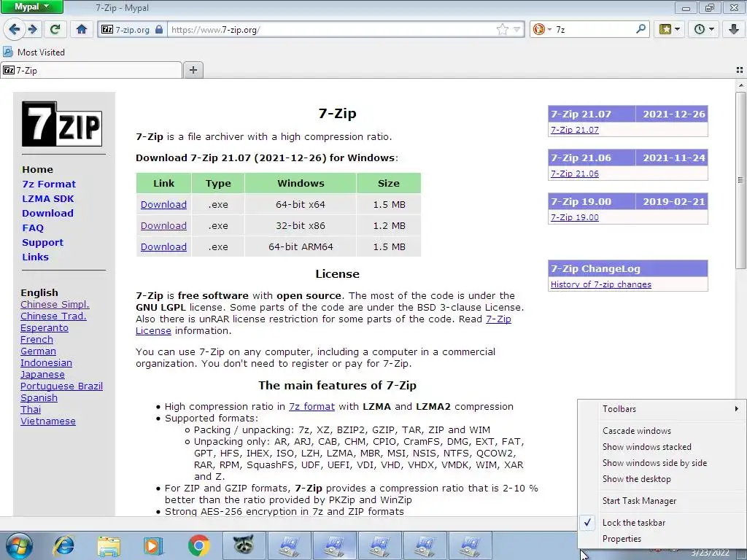Click the search magnifier icon

640,29
